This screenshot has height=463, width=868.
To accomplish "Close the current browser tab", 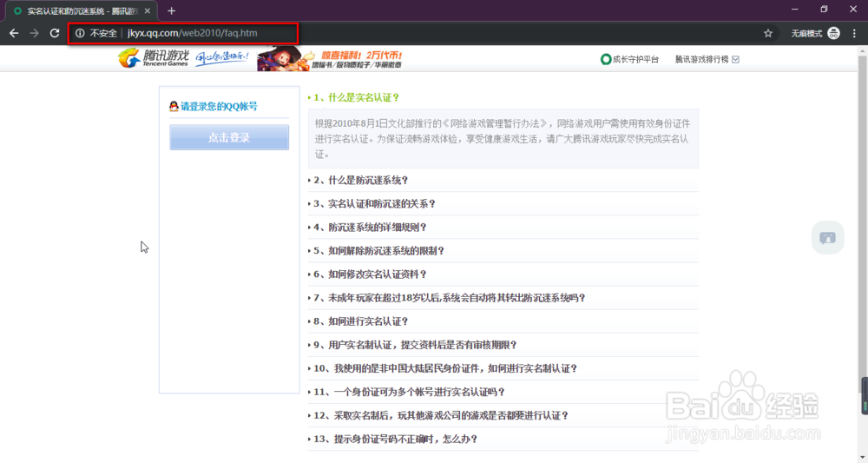I will pos(148,10).
